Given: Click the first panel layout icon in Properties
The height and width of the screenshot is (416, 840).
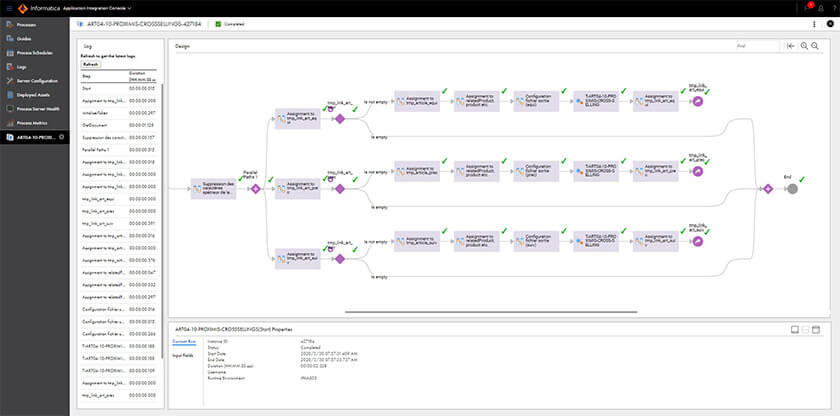Looking at the screenshot, I should [795, 330].
